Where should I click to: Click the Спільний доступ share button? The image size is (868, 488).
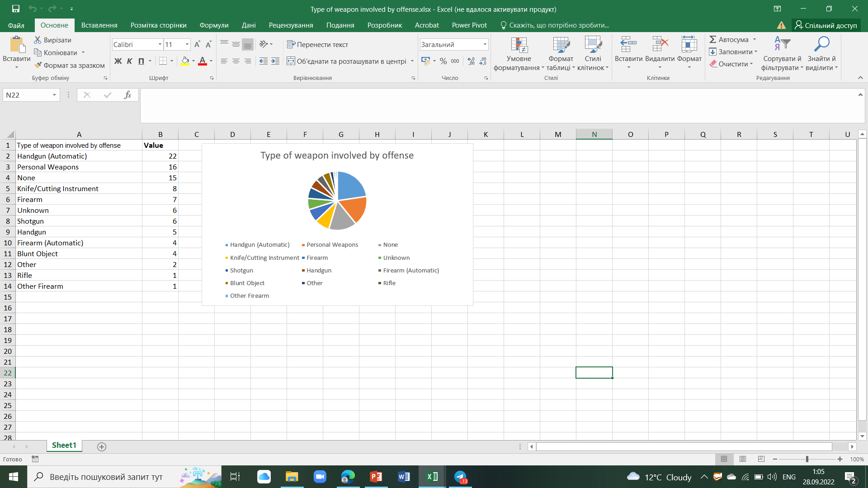826,25
